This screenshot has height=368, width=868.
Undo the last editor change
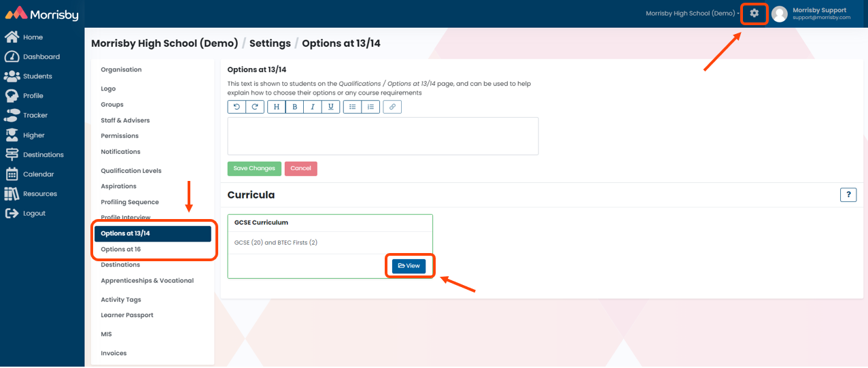237,107
